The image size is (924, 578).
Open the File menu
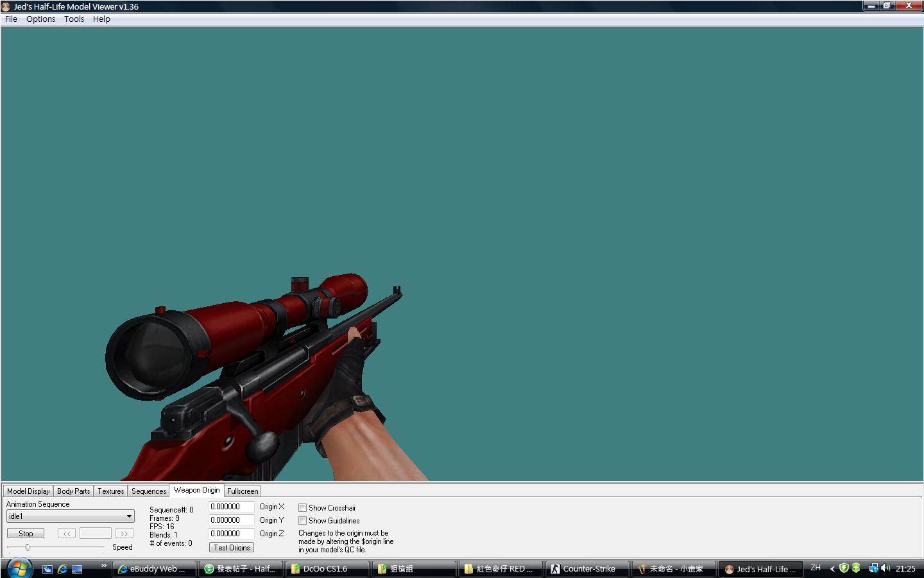click(11, 19)
